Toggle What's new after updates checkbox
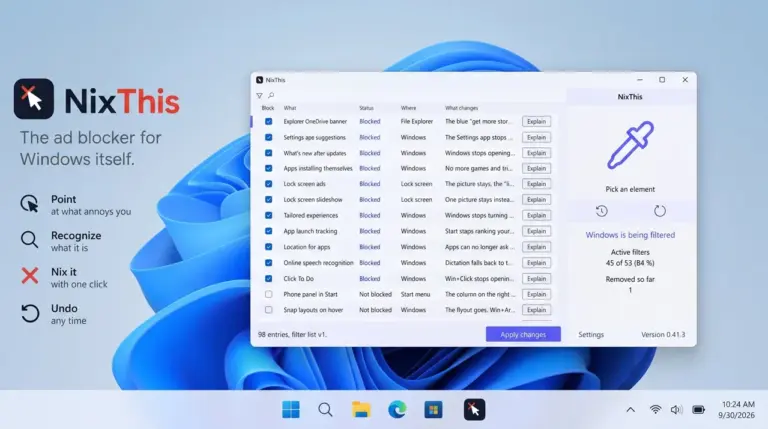Viewport: 768px width, 429px height. point(268,153)
